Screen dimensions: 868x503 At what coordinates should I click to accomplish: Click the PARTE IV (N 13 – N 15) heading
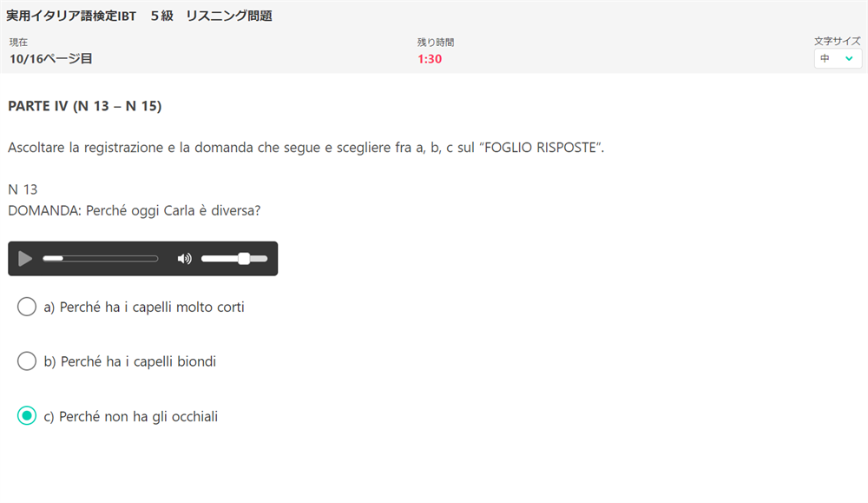(85, 106)
